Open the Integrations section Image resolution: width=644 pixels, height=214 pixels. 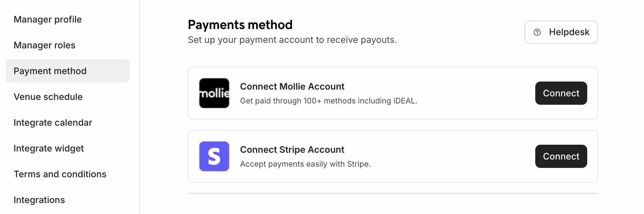click(39, 200)
